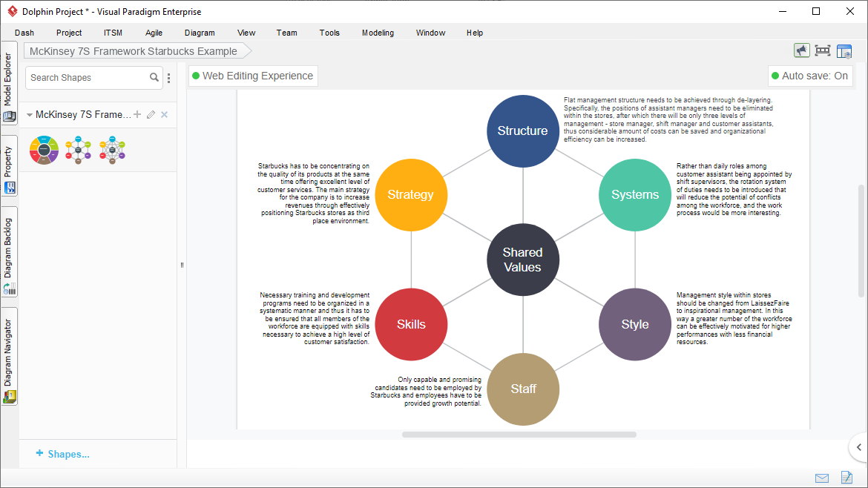Select the Style text about LaissezFaire management

tap(734, 319)
